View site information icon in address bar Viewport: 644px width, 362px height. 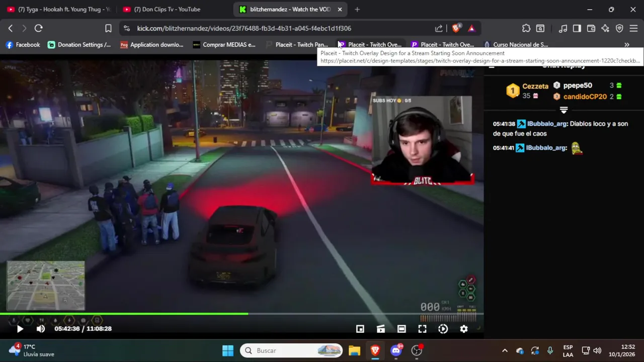pyautogui.click(x=127, y=29)
